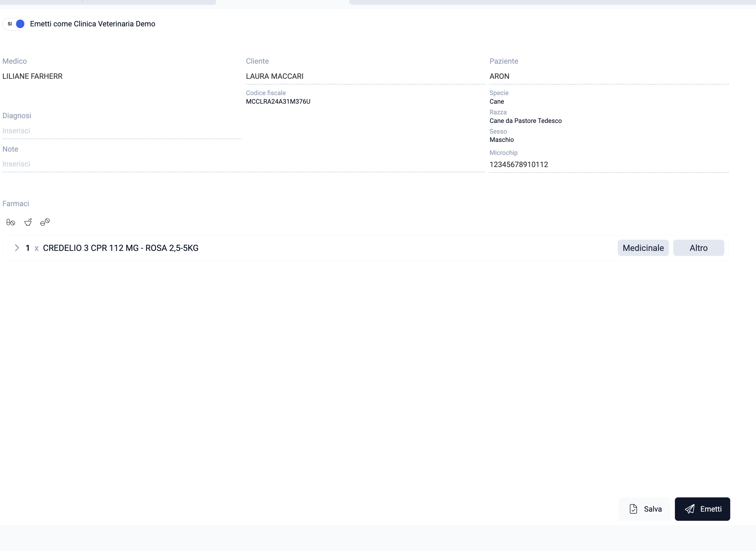Screen dimensions: 756x551
Task: Click the paper plane icon on Emetti
Action: click(690, 509)
